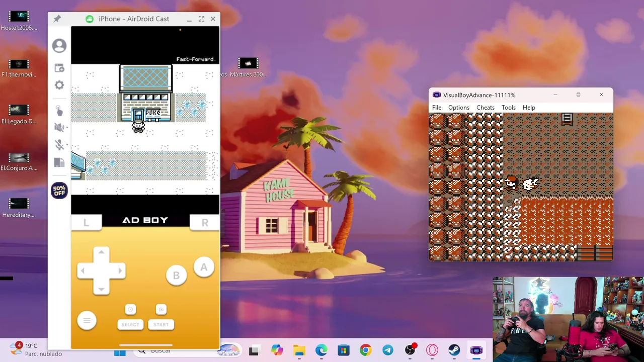
Task: Open new cast window icon in AirDroid sidebar
Action: pos(59,68)
